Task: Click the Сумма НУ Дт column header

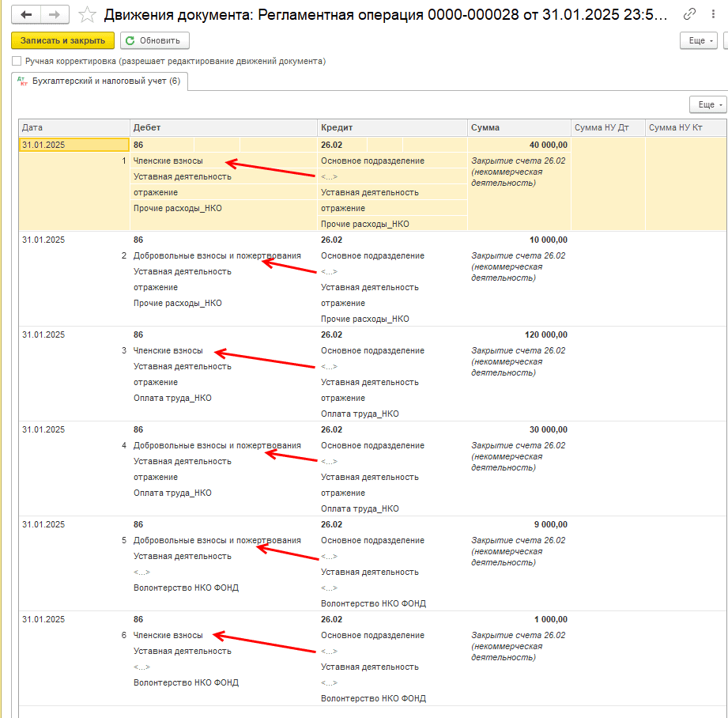Action: [x=607, y=127]
